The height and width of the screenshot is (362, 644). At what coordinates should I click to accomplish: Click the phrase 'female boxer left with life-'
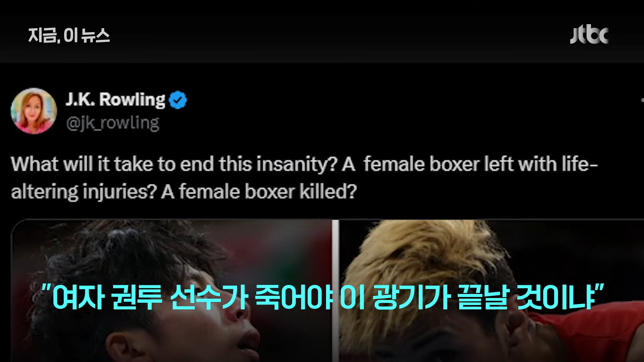[x=481, y=164]
